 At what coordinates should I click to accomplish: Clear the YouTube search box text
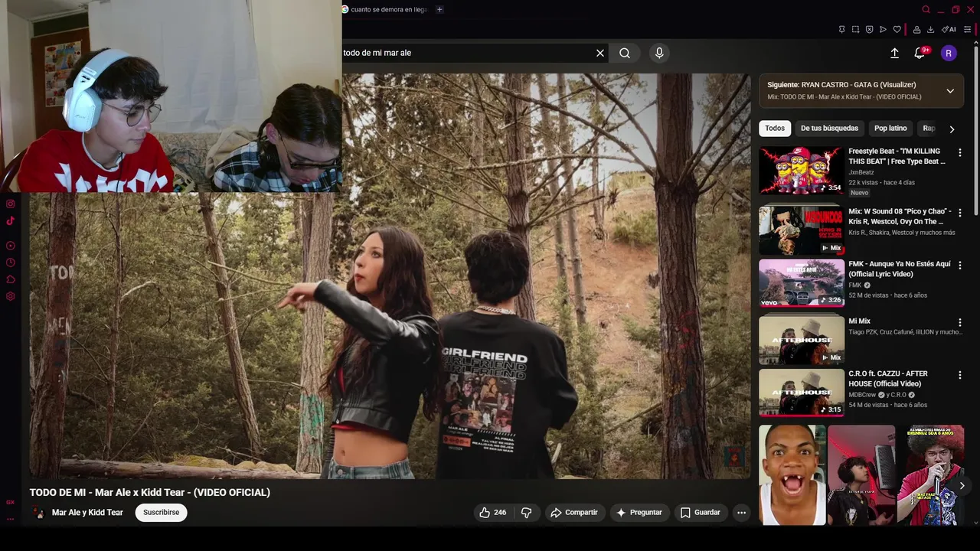click(600, 53)
